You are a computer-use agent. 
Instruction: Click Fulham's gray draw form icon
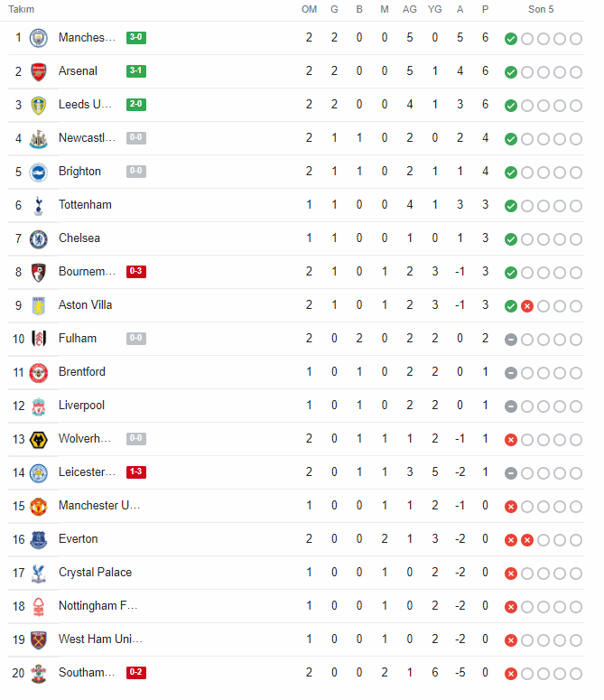tap(511, 340)
